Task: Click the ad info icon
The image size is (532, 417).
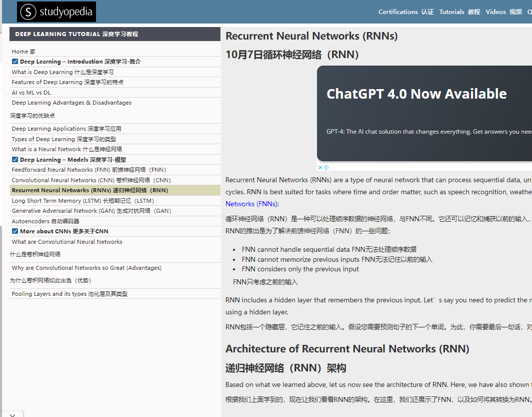Action: tap(326, 167)
